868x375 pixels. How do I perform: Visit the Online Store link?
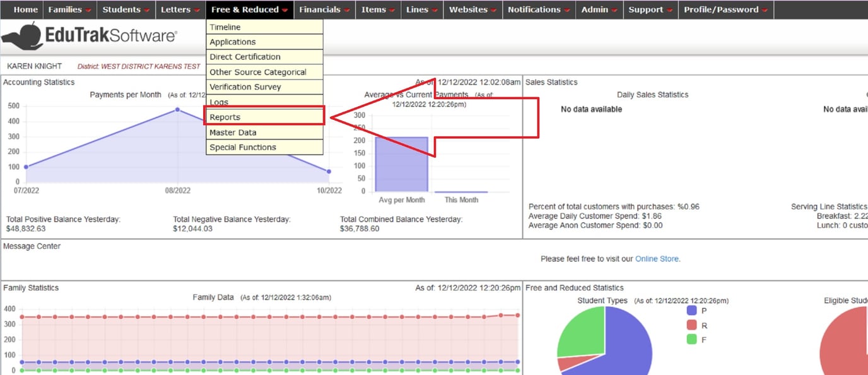[657, 259]
